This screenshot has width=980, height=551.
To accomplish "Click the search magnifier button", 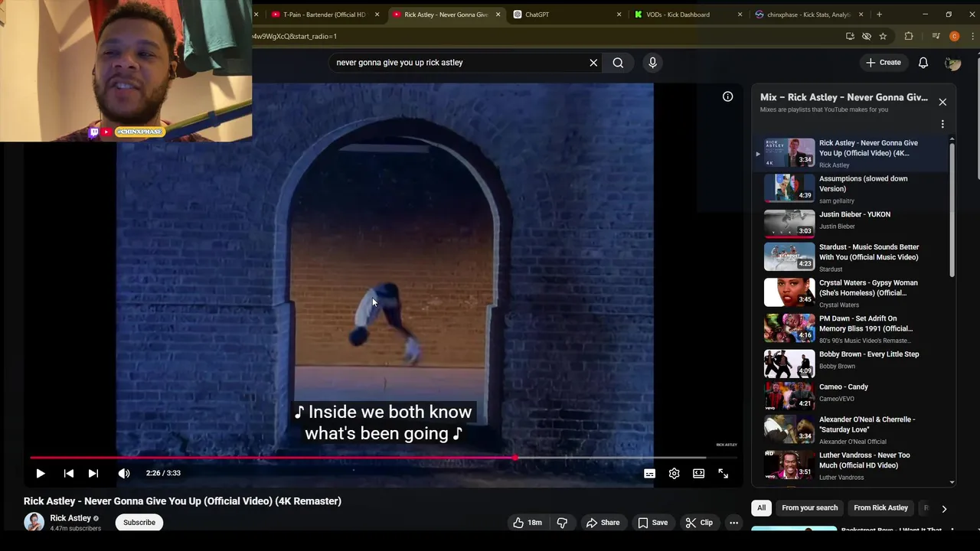I will pos(618,63).
